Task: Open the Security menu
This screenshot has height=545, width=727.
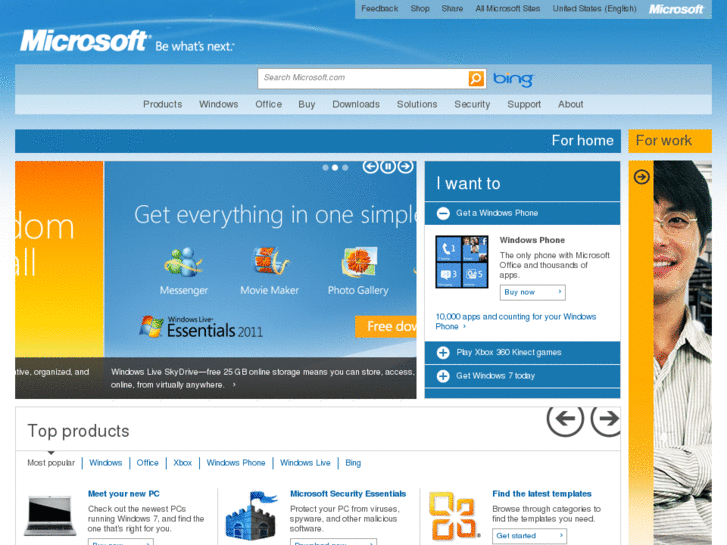Action: click(472, 104)
